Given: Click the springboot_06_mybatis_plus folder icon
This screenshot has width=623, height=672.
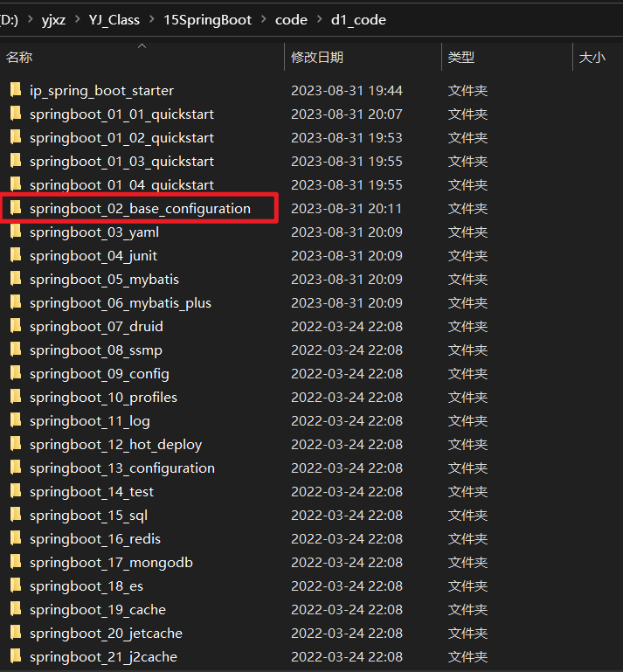Looking at the screenshot, I should [16, 302].
